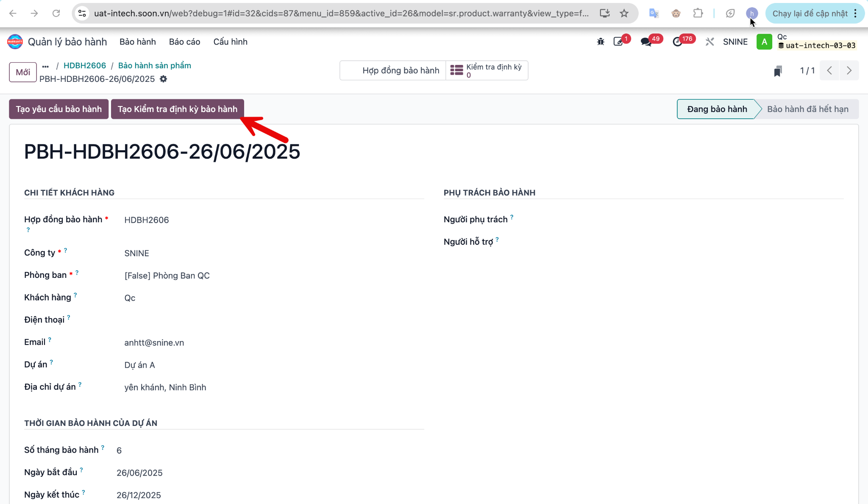The image size is (868, 504).
Task: Click the Hợp đồng bảo hành smart button
Action: [392, 70]
